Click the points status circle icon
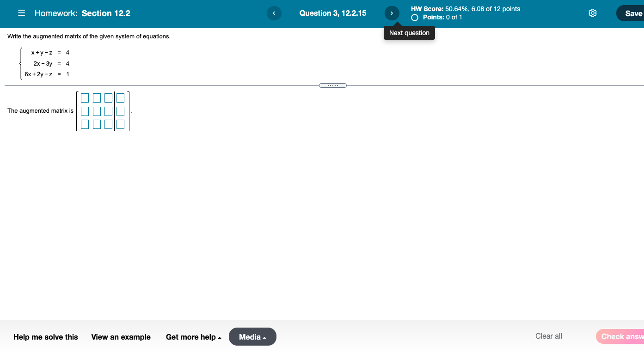Viewport: 644px width, 353px height. coord(415,18)
